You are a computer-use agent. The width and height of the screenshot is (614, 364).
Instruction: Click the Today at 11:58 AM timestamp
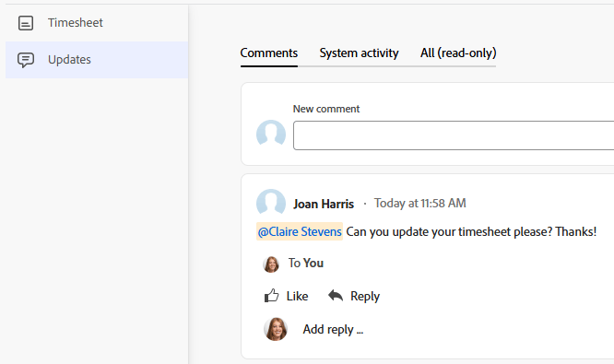pyautogui.click(x=419, y=203)
